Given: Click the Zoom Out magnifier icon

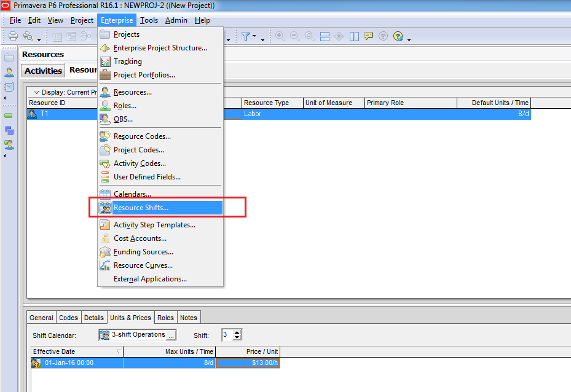Looking at the screenshot, I should (295, 36).
